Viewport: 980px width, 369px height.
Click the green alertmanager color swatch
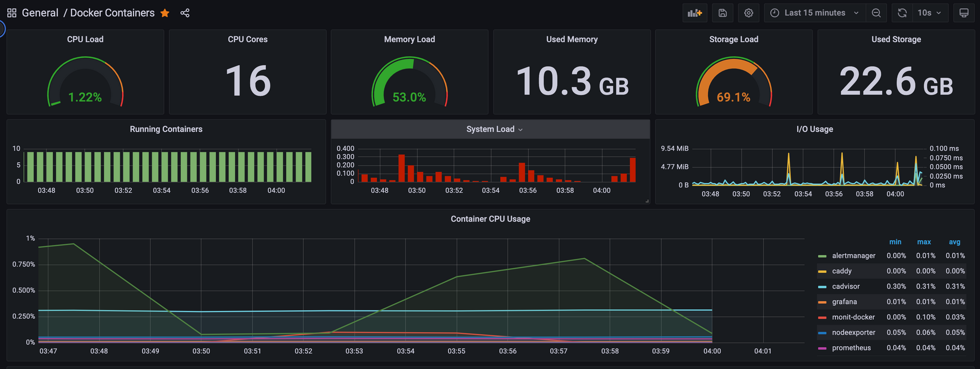(x=822, y=256)
